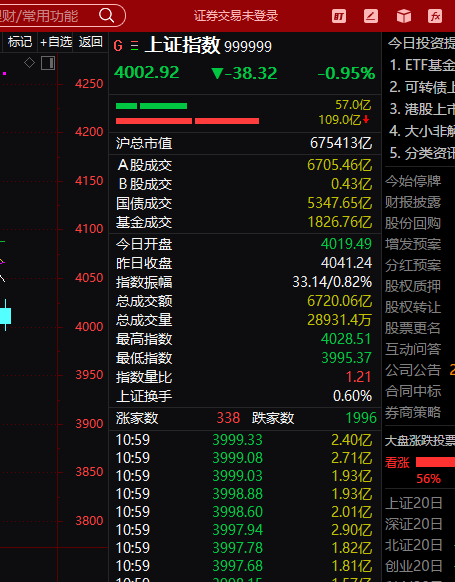
Task: Click the 指数量比 1.21 row
Action: [244, 377]
